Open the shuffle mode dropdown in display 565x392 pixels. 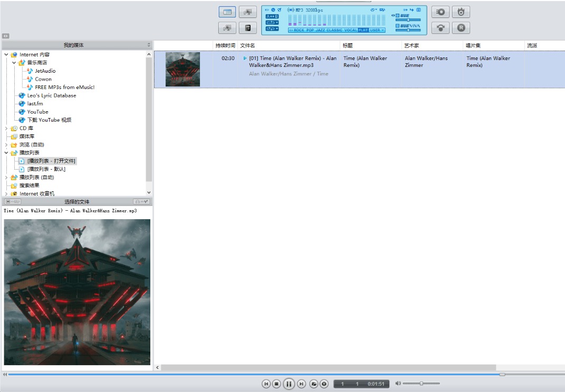click(272, 28)
